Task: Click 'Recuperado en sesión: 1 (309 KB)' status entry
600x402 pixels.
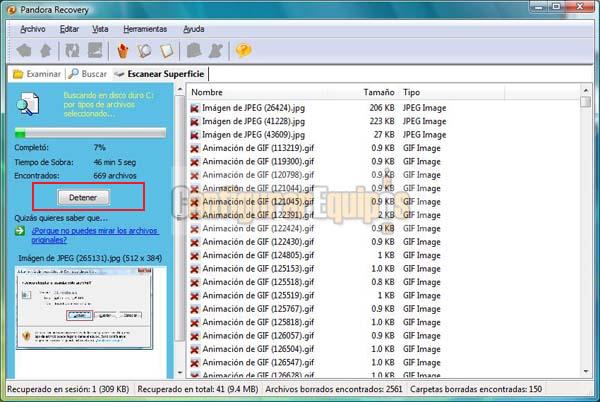Action: click(x=68, y=389)
